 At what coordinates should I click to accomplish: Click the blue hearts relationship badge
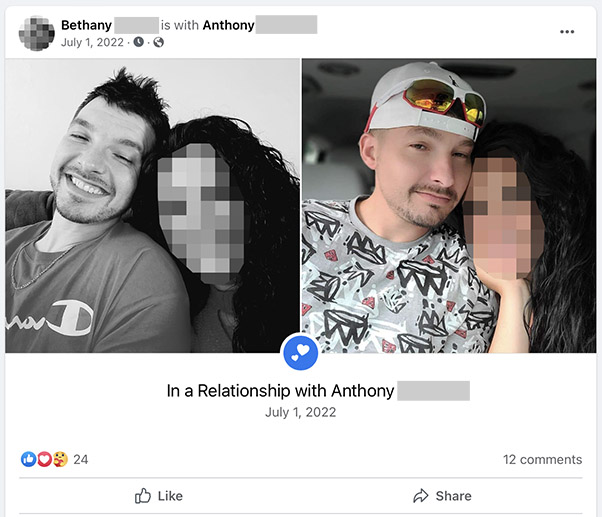point(301,353)
